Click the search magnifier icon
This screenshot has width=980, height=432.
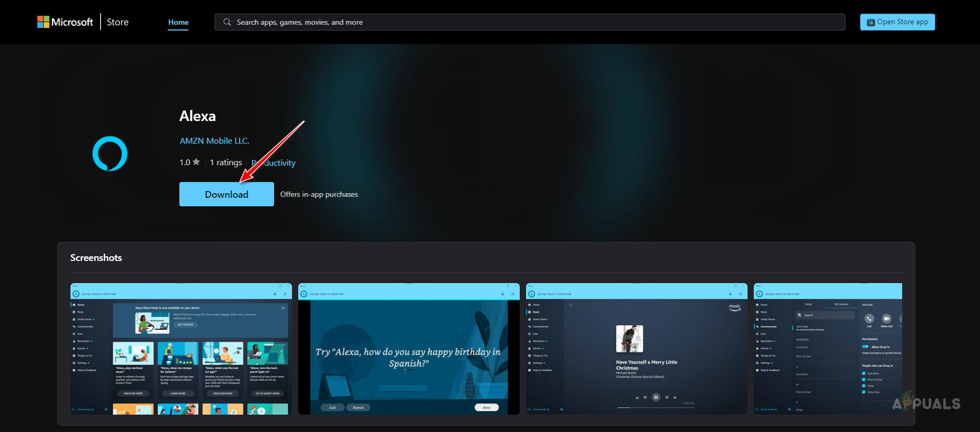(227, 22)
